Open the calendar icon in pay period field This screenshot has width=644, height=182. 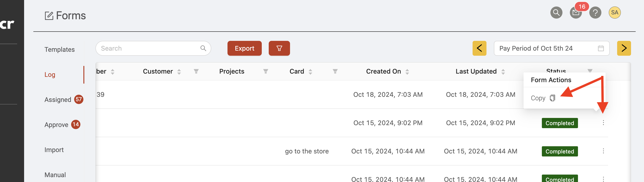(x=601, y=48)
